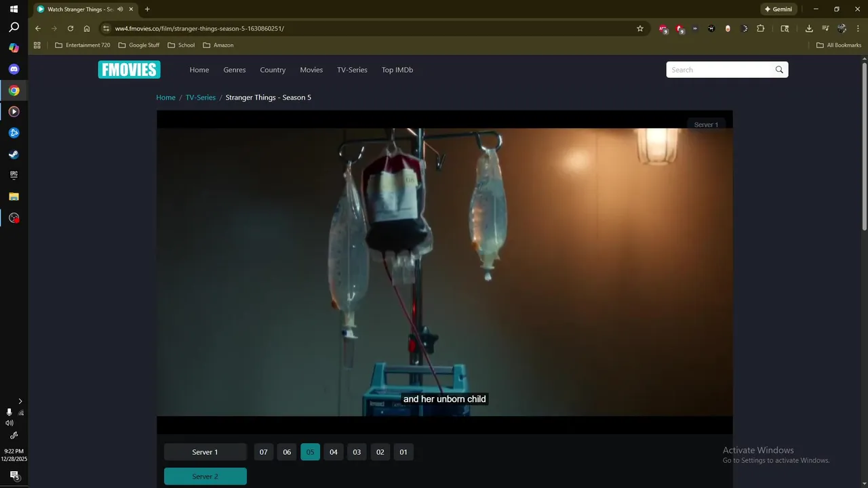Viewport: 868px width, 488px height.
Task: Open Chrome Downloads
Action: click(809, 28)
